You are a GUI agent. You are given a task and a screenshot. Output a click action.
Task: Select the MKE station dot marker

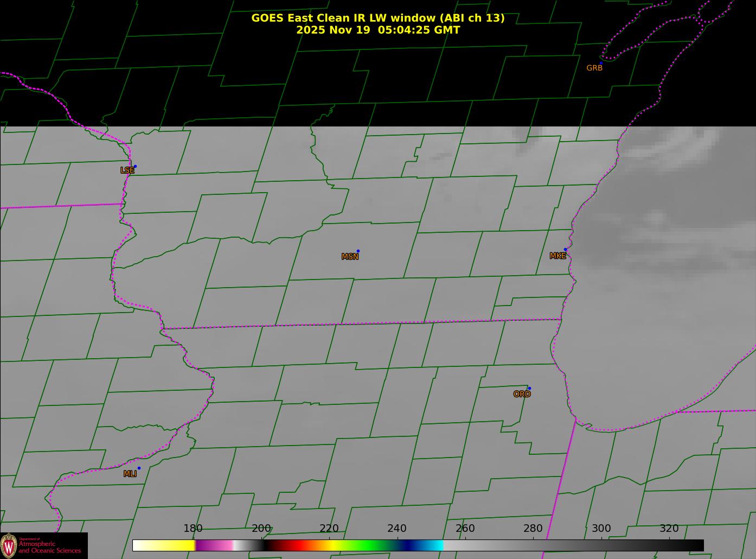(565, 250)
